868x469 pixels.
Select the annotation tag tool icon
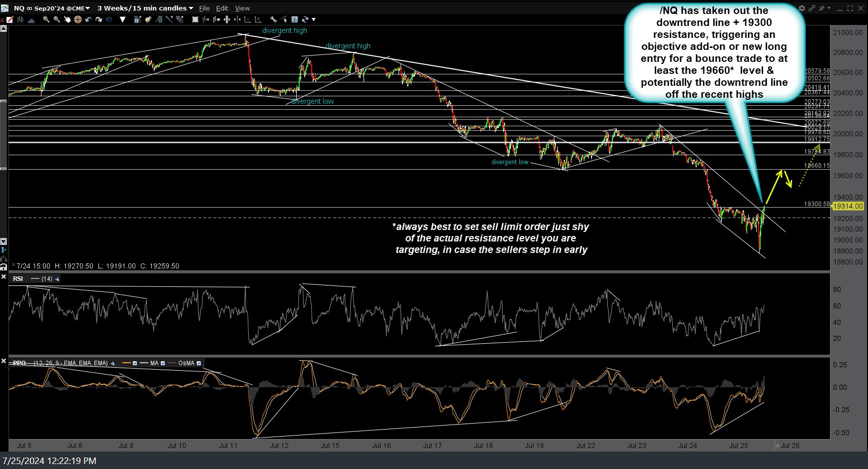pyautogui.click(x=148, y=19)
